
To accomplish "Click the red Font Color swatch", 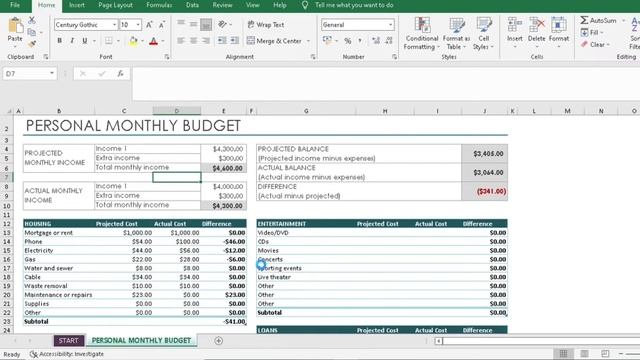I will point(154,41).
